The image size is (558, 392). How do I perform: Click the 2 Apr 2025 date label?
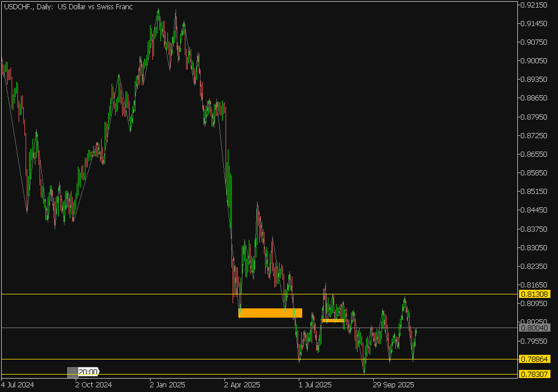242,384
